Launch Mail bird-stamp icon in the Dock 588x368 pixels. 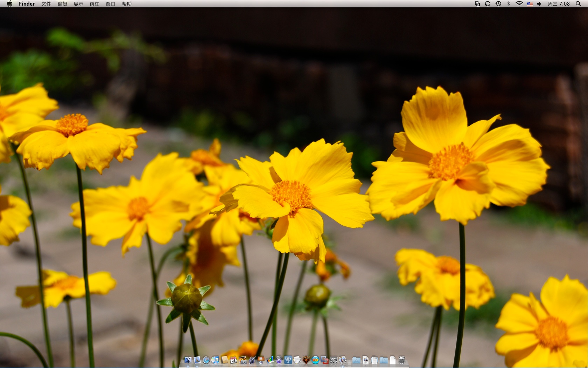pos(197,360)
